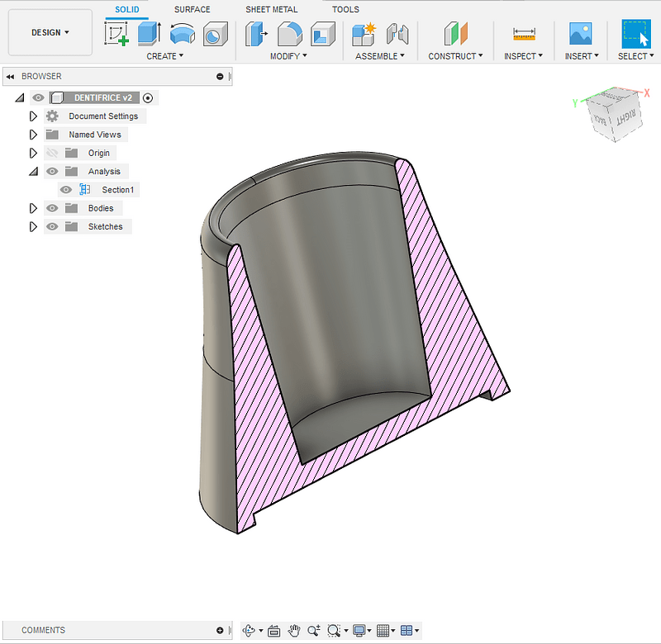Click the COMMENTS panel title
The image size is (661, 644).
point(44,630)
